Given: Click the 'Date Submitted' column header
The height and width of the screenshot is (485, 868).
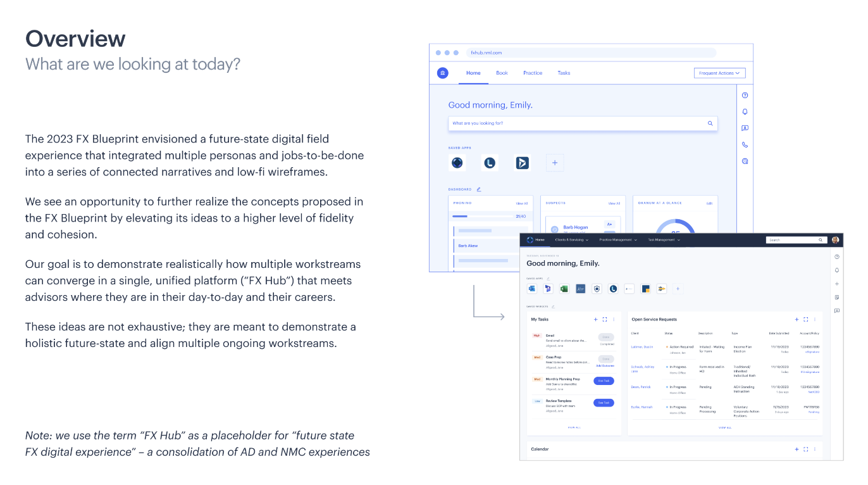Looking at the screenshot, I should 779,333.
